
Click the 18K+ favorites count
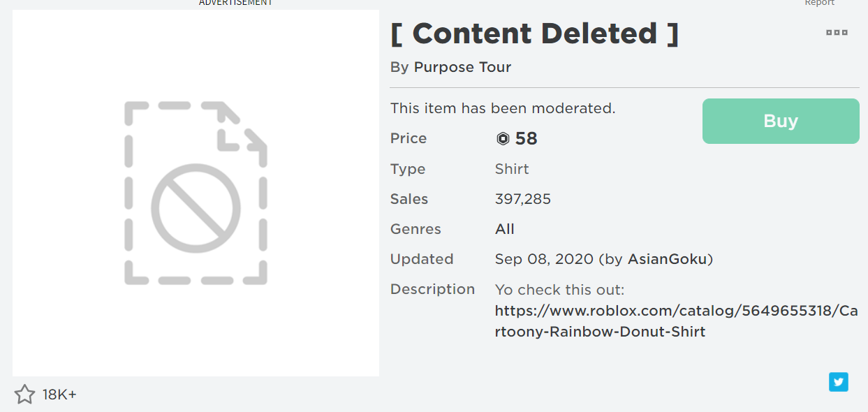(x=59, y=395)
